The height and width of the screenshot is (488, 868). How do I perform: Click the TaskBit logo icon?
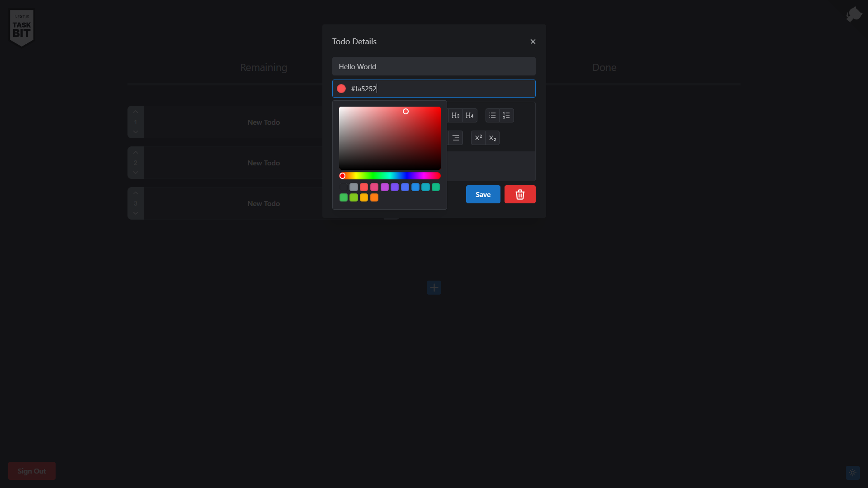22,27
